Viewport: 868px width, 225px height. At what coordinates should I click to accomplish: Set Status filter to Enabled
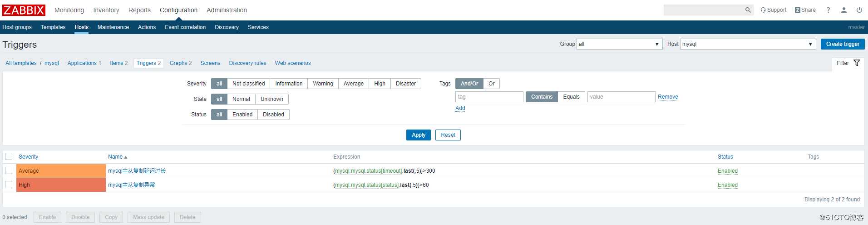point(242,115)
